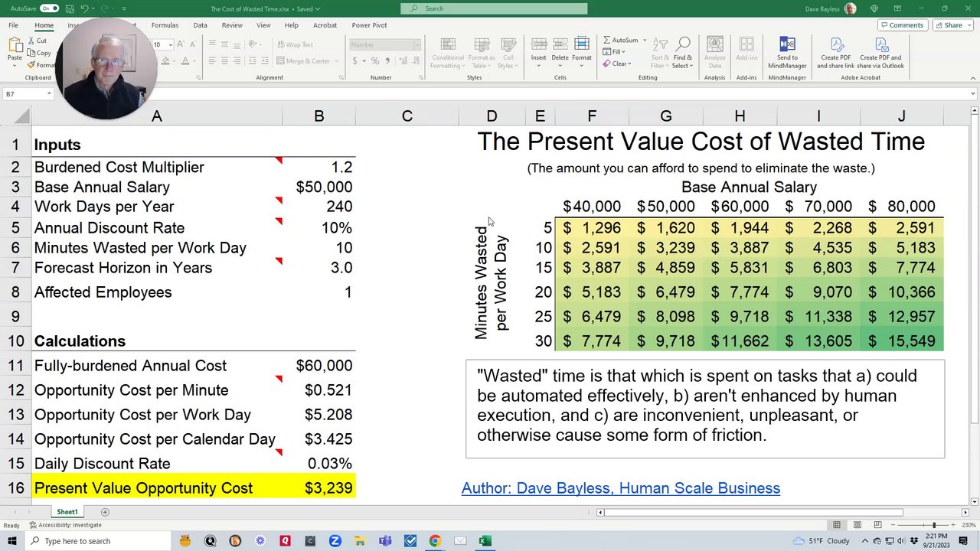Toggle the AutoSave switch
Screen dimensions: 980x551
click(48, 8)
